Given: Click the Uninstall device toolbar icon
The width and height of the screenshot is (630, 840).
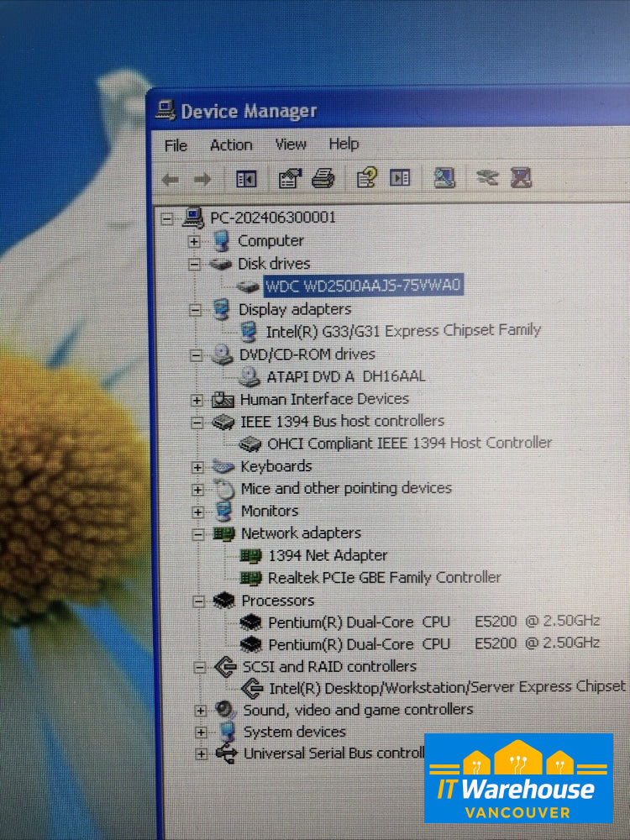Looking at the screenshot, I should click(x=521, y=177).
